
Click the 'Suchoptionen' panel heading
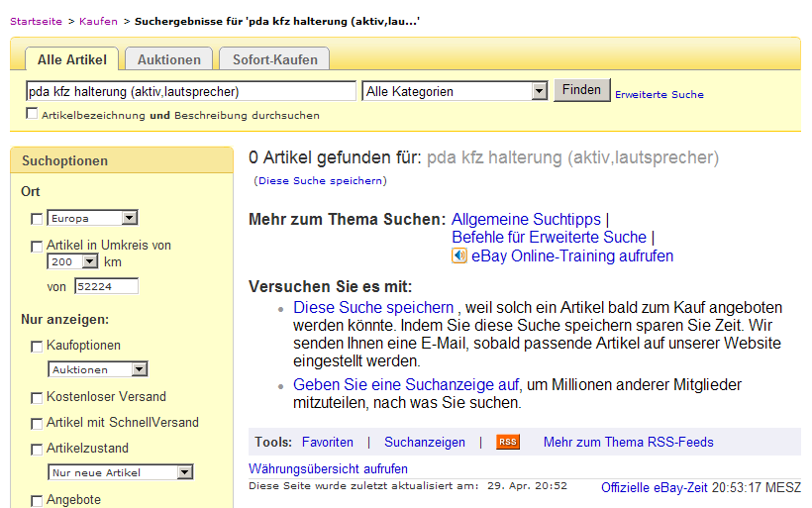point(64,161)
